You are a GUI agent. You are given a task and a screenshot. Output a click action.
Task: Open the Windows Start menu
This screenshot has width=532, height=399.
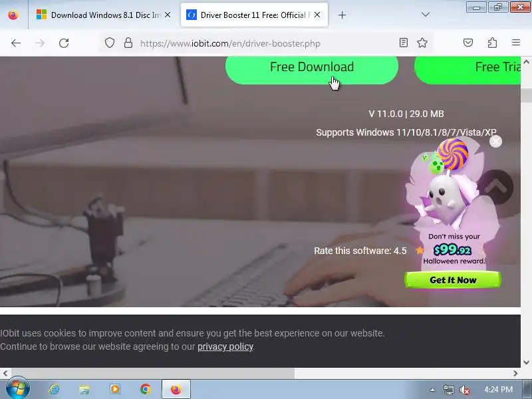17,389
